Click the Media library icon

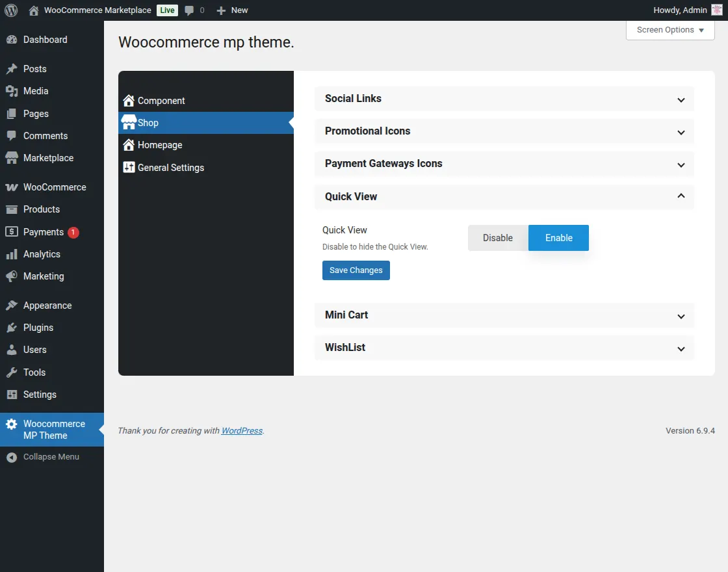pyautogui.click(x=12, y=91)
